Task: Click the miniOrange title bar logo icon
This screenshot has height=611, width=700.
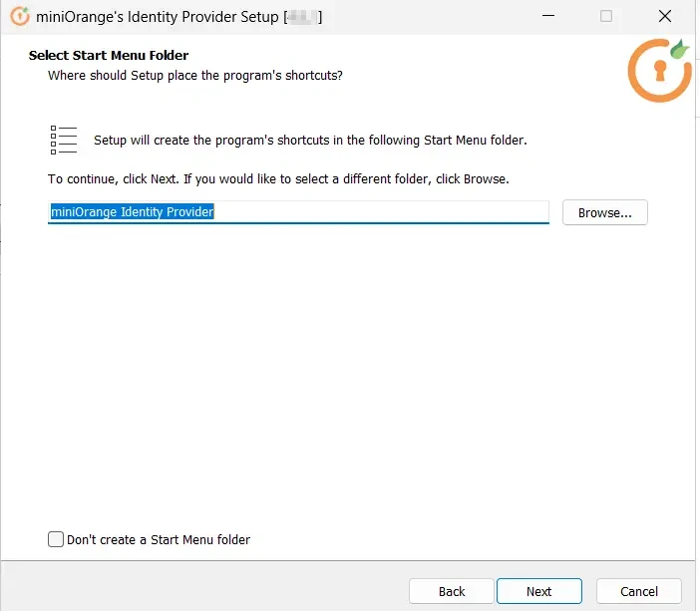Action: tap(20, 17)
